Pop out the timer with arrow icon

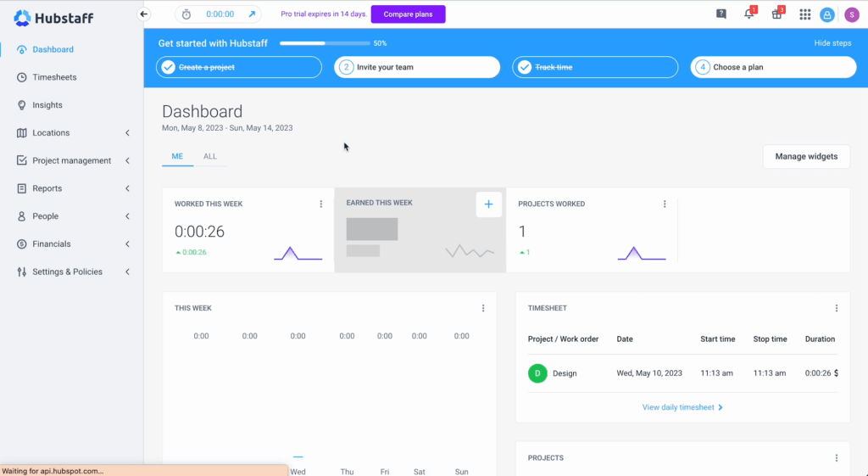coord(252,14)
